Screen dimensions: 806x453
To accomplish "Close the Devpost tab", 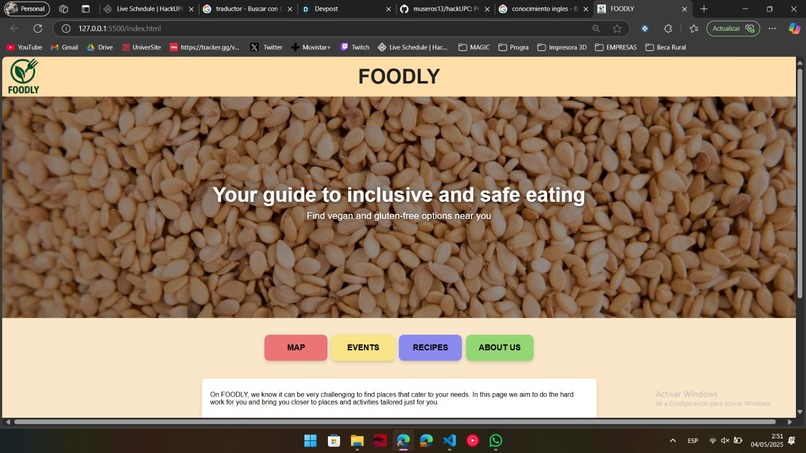I will [388, 9].
